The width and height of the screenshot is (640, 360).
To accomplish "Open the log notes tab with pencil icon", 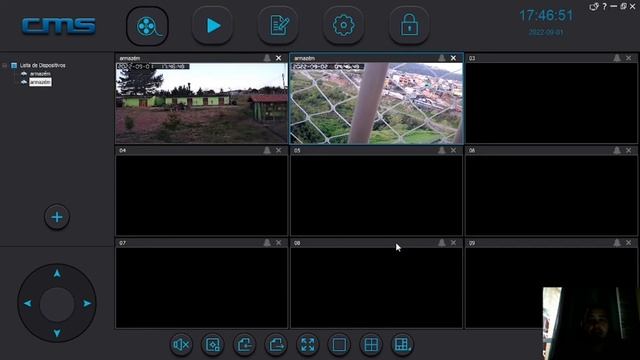I will [x=278, y=26].
